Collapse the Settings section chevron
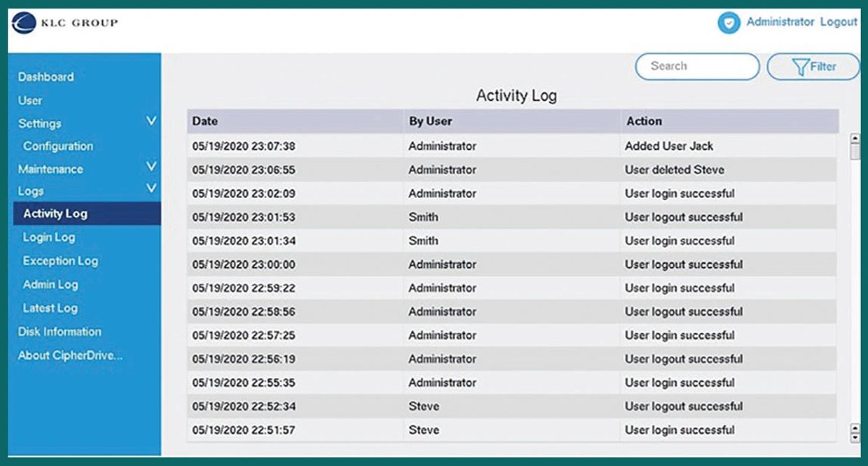Screen dimensions: 868x466 coord(150,122)
